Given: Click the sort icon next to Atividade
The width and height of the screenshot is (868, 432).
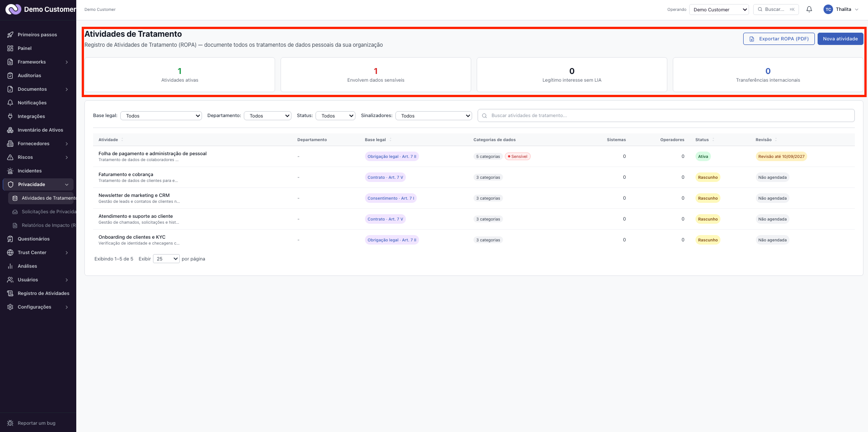Looking at the screenshot, I should (122, 139).
